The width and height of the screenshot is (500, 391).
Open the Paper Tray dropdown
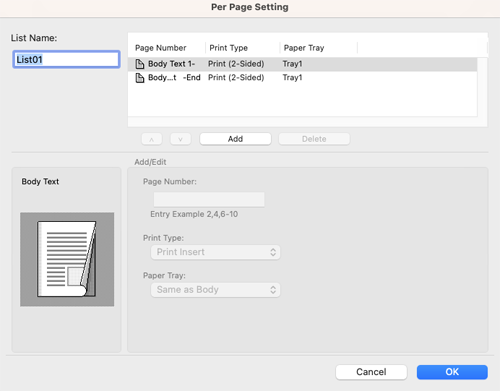[x=215, y=290]
